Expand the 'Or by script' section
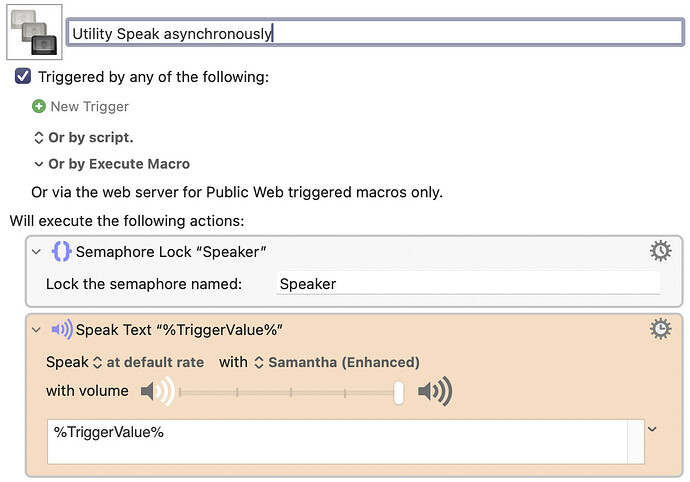Image resolution: width=690 pixels, height=482 pixels. coord(39,137)
